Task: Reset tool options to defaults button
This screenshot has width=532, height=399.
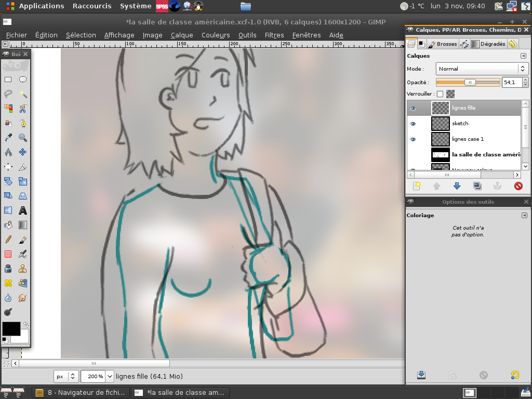Action: [x=515, y=375]
